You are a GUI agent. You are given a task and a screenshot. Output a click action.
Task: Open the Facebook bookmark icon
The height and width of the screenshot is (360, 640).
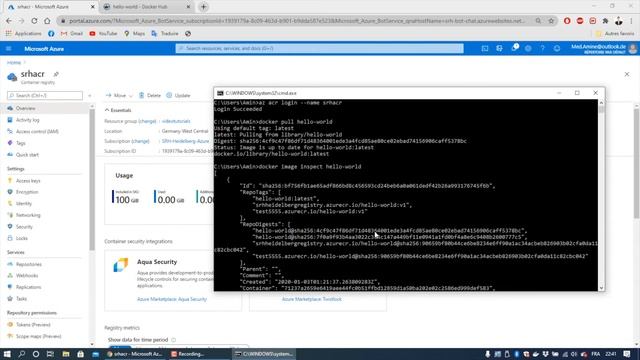51,33
